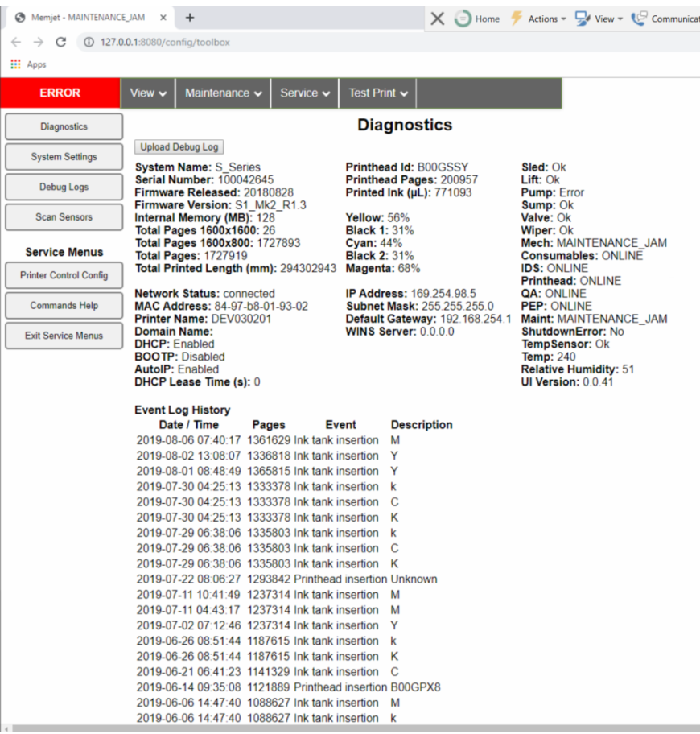Click the 2019-07-22 Printhead insertion Unknown row
The image size is (700, 734).
click(x=286, y=579)
